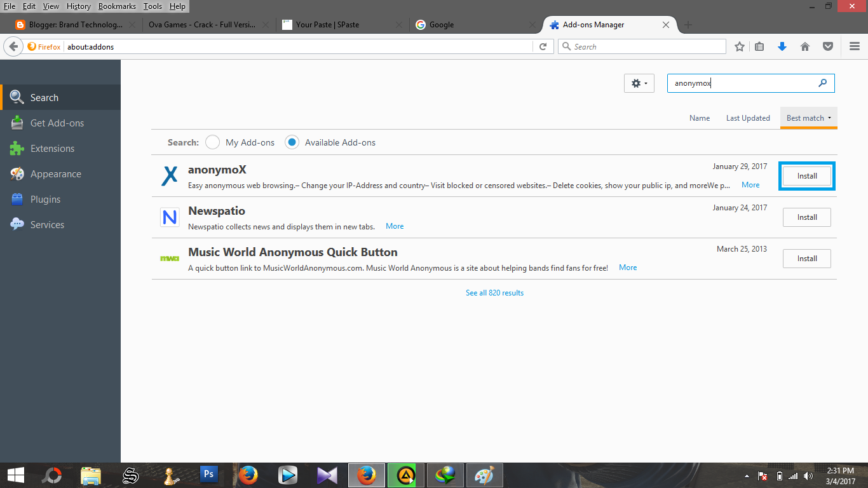Viewport: 868px width, 488px height.
Task: Click More link for anonymoX
Action: [750, 185]
